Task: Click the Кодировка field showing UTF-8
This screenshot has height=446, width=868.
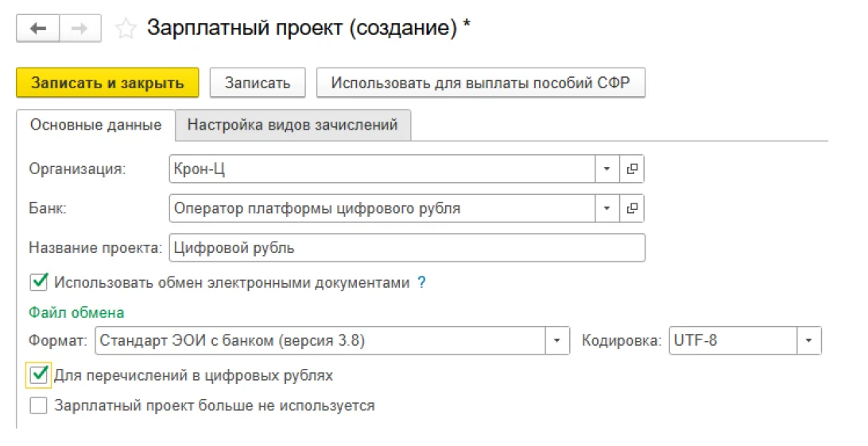Action: pyautogui.click(x=734, y=341)
